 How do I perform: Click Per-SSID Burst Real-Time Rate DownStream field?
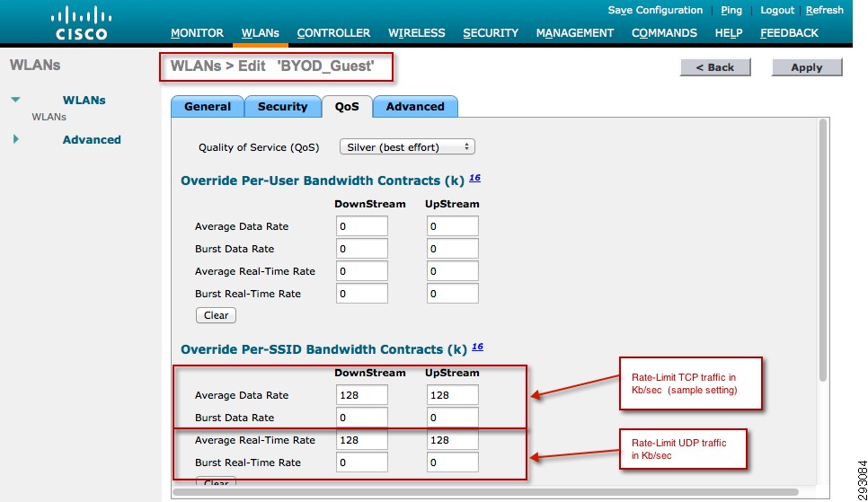(x=361, y=462)
